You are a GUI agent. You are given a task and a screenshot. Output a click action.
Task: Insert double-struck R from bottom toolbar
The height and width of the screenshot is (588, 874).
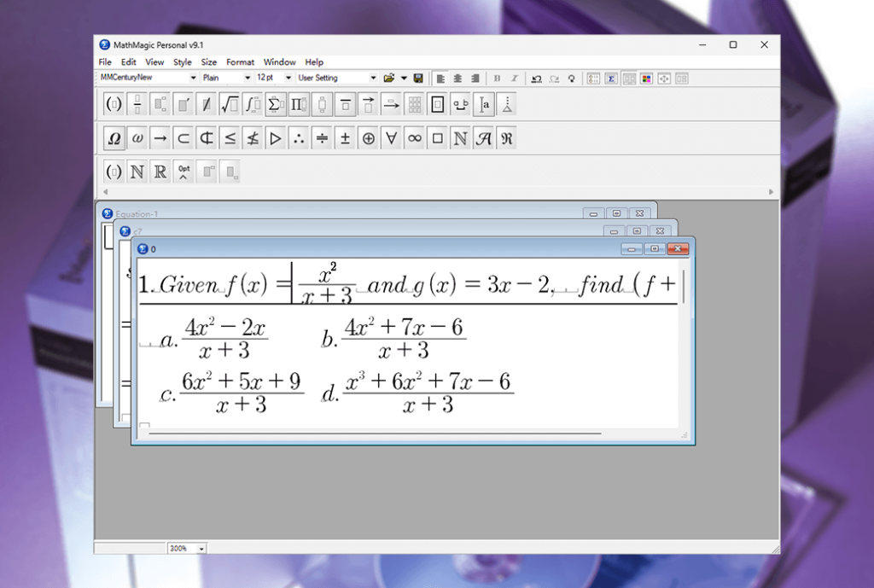coord(160,172)
